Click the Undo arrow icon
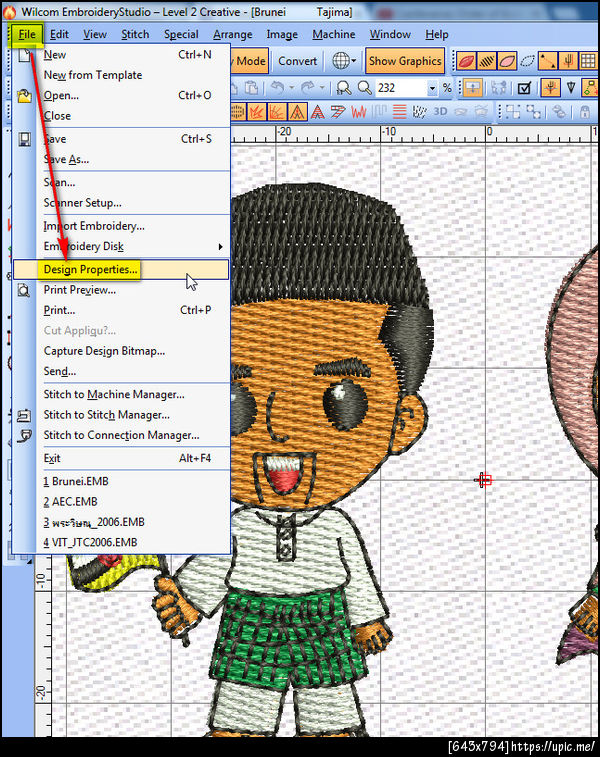600x757 pixels. click(278, 88)
